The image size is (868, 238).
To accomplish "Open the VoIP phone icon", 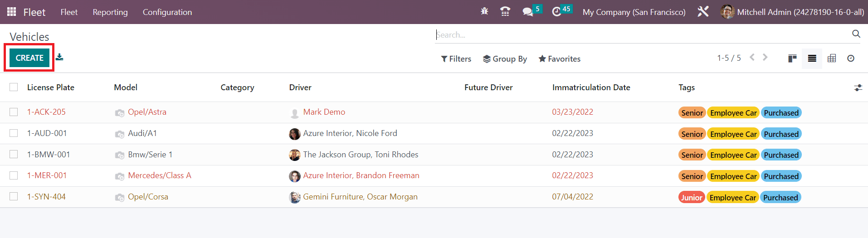I will pos(505,12).
